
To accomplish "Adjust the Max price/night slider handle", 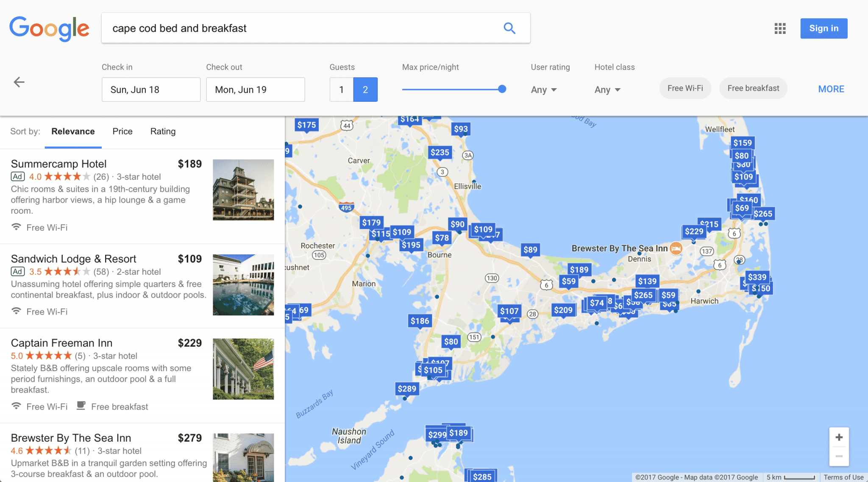I will (502, 89).
